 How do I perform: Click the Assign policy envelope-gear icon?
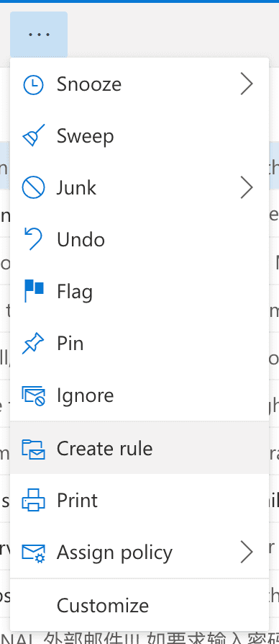point(33,553)
